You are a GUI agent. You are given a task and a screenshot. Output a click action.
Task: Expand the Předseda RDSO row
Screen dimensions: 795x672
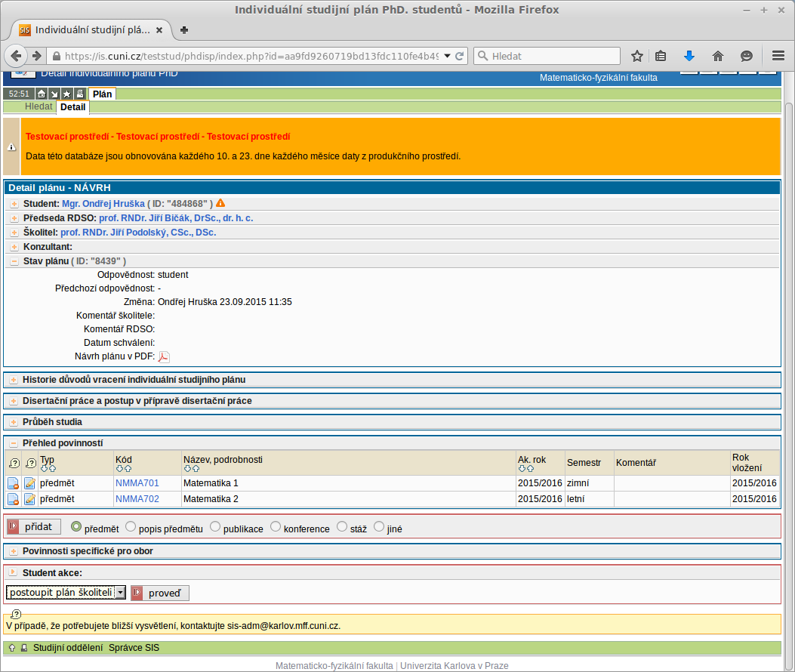pyautogui.click(x=14, y=218)
